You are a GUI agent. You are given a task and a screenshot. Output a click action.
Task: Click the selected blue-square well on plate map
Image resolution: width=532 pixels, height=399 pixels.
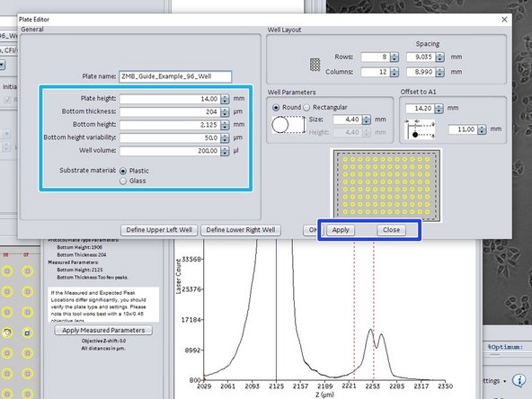click(x=28, y=332)
